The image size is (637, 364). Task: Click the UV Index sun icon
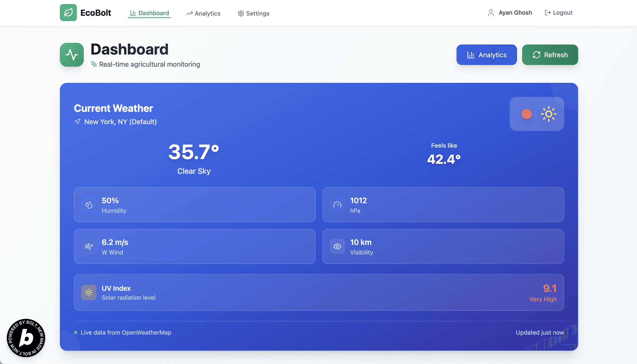(89, 292)
